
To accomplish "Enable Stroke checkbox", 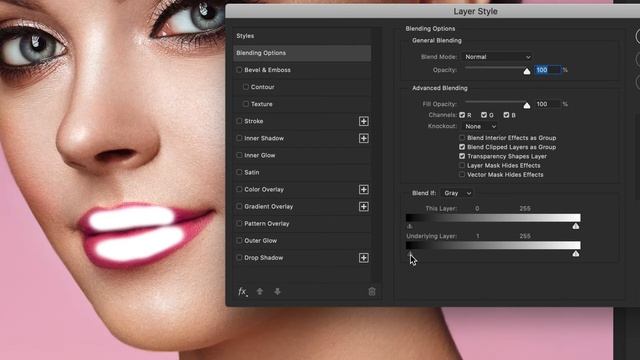I will coord(239,121).
